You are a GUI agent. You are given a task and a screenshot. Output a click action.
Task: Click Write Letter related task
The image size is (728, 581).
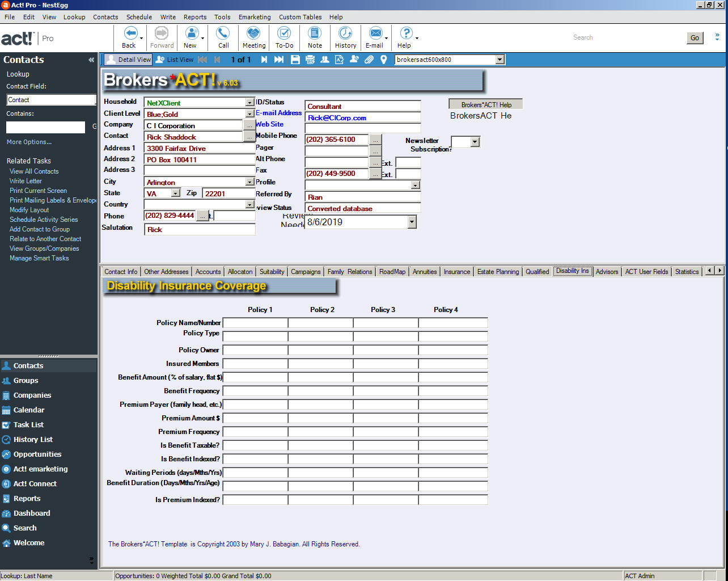[x=26, y=181]
